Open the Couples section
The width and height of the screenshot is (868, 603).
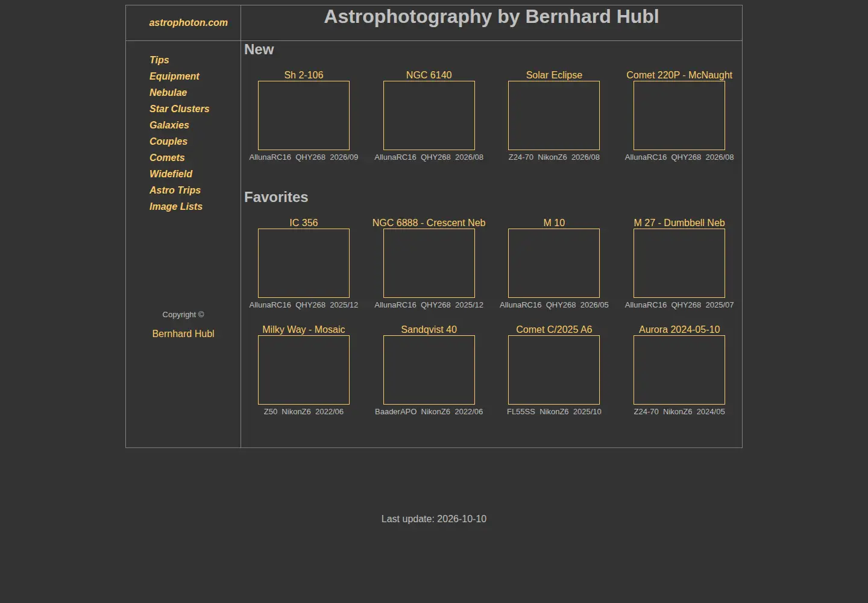[x=168, y=141]
